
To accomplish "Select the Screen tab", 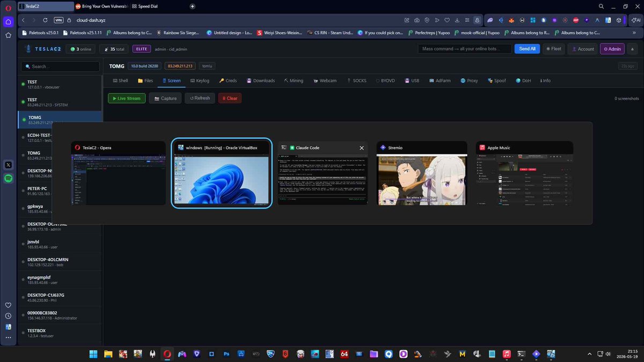I will click(x=171, y=80).
